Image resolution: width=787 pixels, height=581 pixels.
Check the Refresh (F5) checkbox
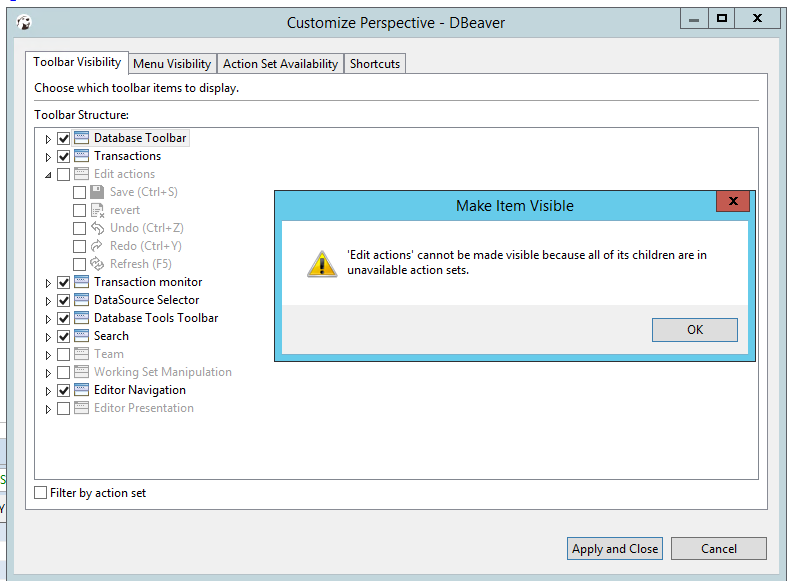[x=79, y=264]
